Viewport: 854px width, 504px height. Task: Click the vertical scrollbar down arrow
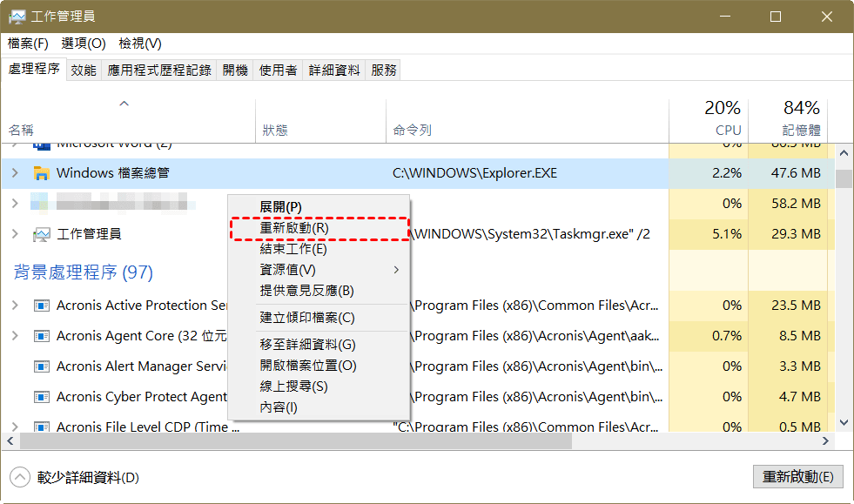tap(844, 422)
